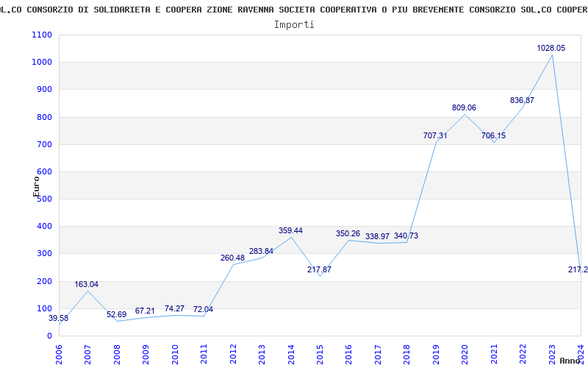The height and width of the screenshot is (368, 588).
Task: Select the 707.31 data label
Action: point(435,135)
